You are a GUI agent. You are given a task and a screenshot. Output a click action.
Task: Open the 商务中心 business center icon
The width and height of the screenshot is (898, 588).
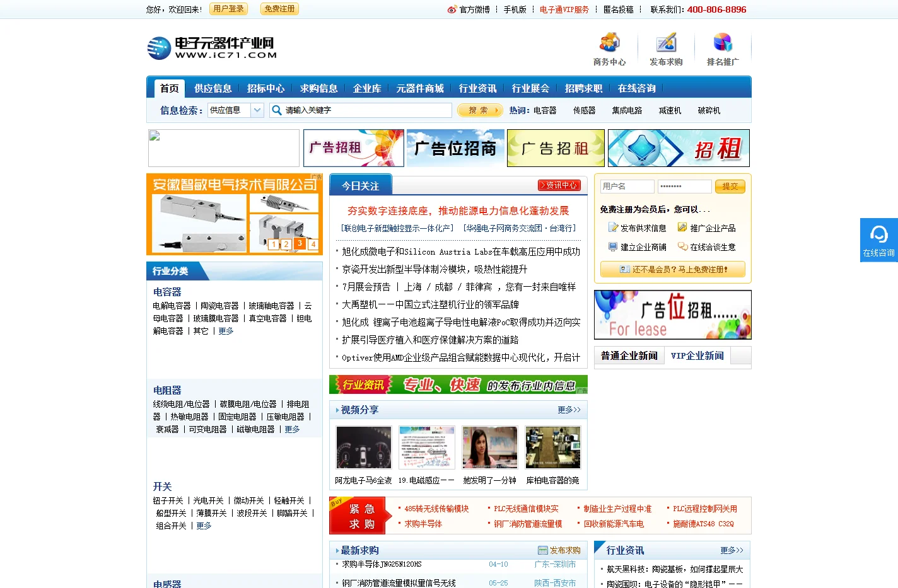coord(609,49)
